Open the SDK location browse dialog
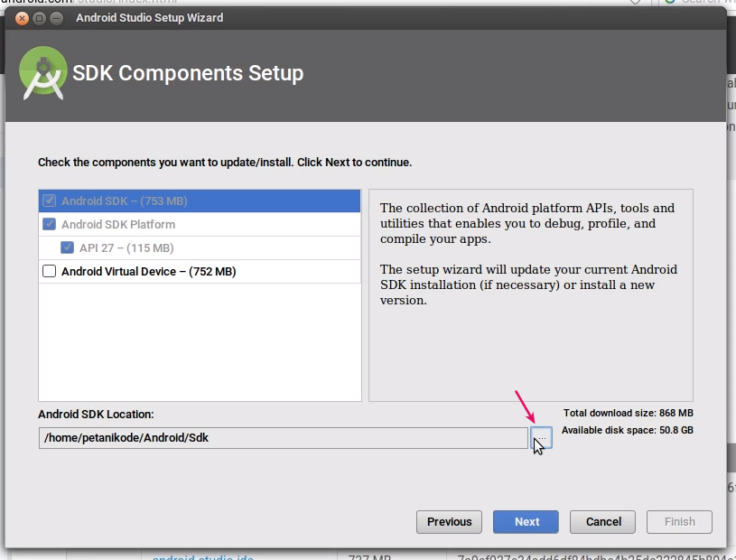Viewport: 736px width, 560px height. (x=539, y=437)
